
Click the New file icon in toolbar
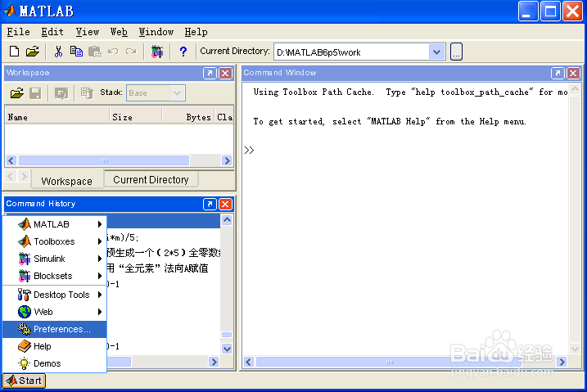14,52
